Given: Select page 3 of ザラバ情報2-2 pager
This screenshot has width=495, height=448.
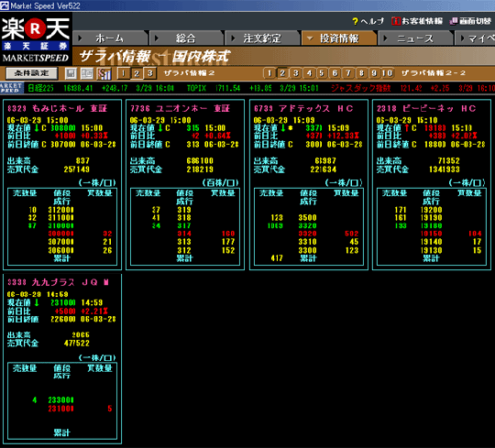Looking at the screenshot, I should click(296, 73).
